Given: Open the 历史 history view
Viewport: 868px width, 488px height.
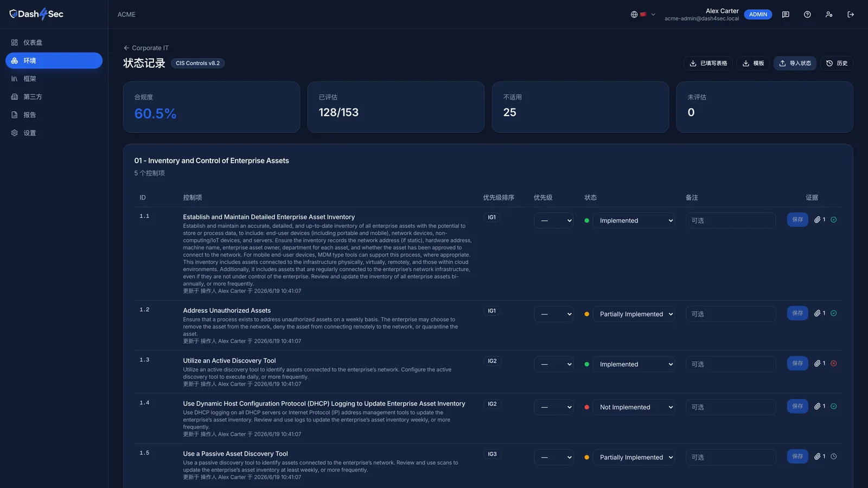Looking at the screenshot, I should pyautogui.click(x=837, y=63).
